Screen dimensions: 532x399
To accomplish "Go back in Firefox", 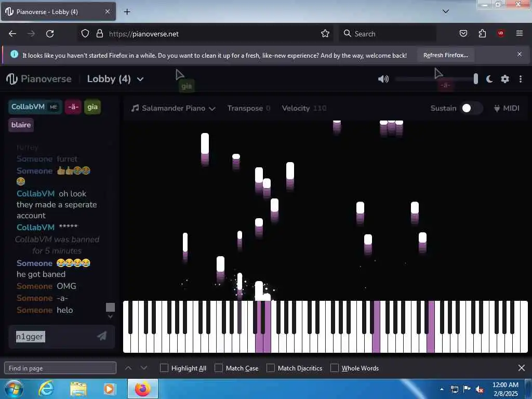I will (12, 34).
